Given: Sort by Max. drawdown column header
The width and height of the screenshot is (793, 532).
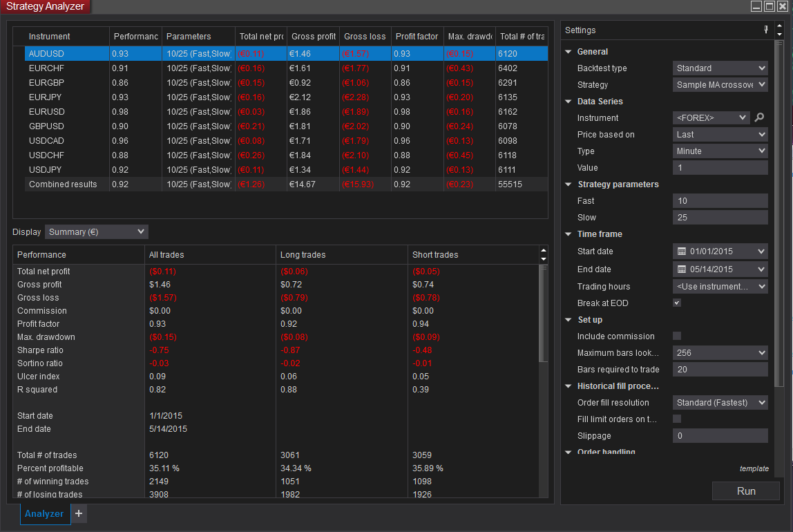Looking at the screenshot, I should [470, 37].
